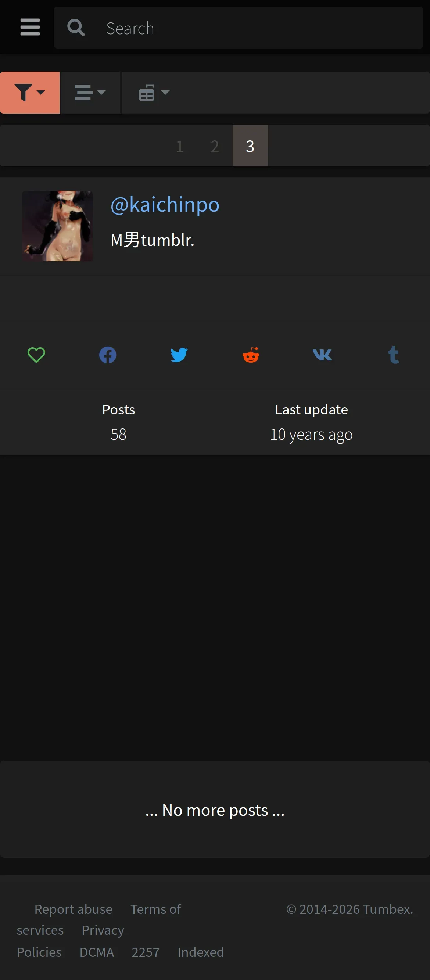Click the Indexed footer link
Screen dimensions: 430x980
tap(201, 952)
